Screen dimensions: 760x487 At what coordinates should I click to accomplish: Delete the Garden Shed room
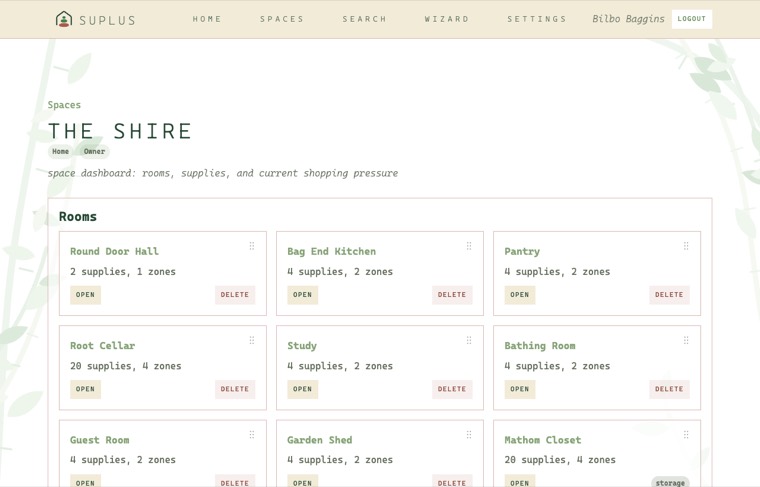452,481
